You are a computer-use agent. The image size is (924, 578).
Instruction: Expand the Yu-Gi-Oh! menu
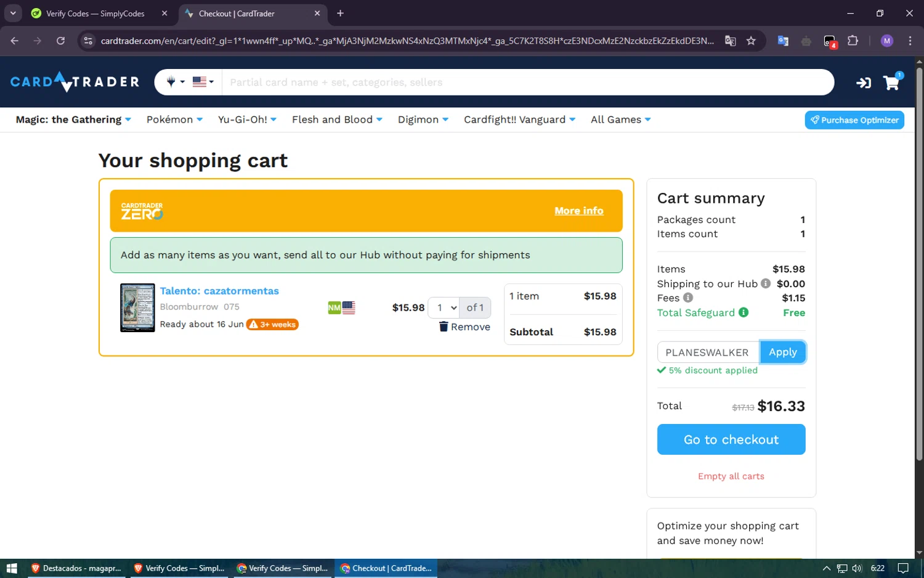pyautogui.click(x=247, y=120)
